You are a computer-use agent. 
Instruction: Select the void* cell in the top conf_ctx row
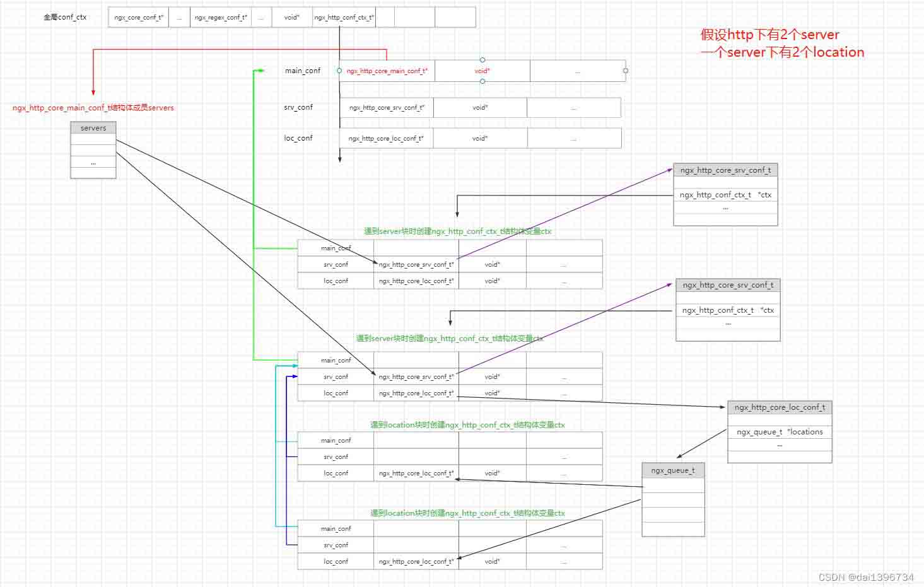point(291,18)
